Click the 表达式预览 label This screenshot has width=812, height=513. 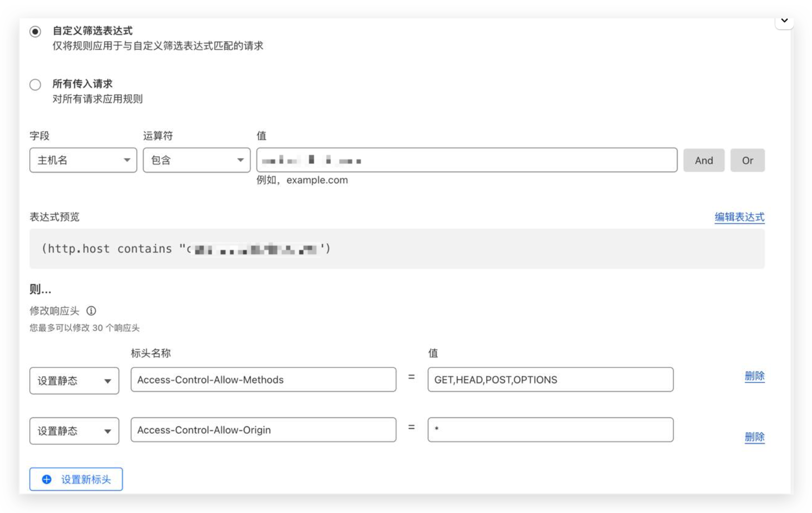click(x=55, y=217)
